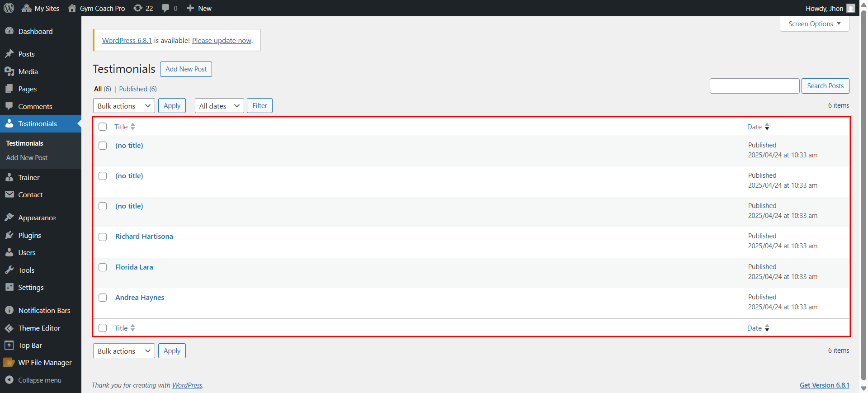Click the plus icon next to New

coord(190,8)
